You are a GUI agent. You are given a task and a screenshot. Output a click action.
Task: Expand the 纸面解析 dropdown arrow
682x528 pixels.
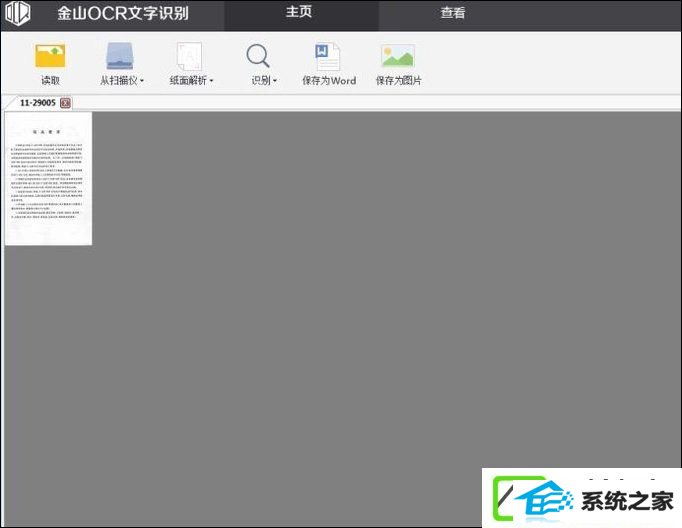pyautogui.click(x=211, y=81)
